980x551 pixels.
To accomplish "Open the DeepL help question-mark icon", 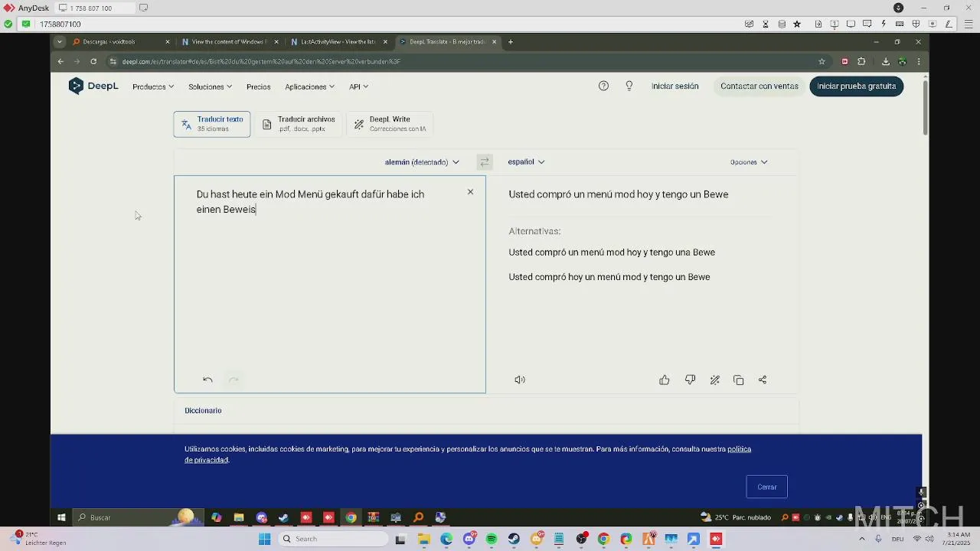I will click(x=603, y=86).
